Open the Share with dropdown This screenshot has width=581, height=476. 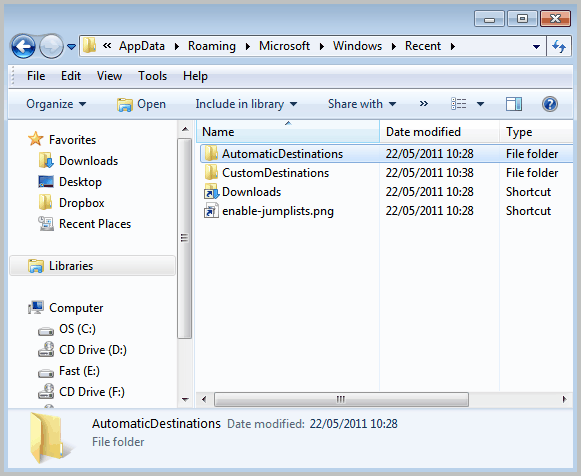pyautogui.click(x=362, y=104)
